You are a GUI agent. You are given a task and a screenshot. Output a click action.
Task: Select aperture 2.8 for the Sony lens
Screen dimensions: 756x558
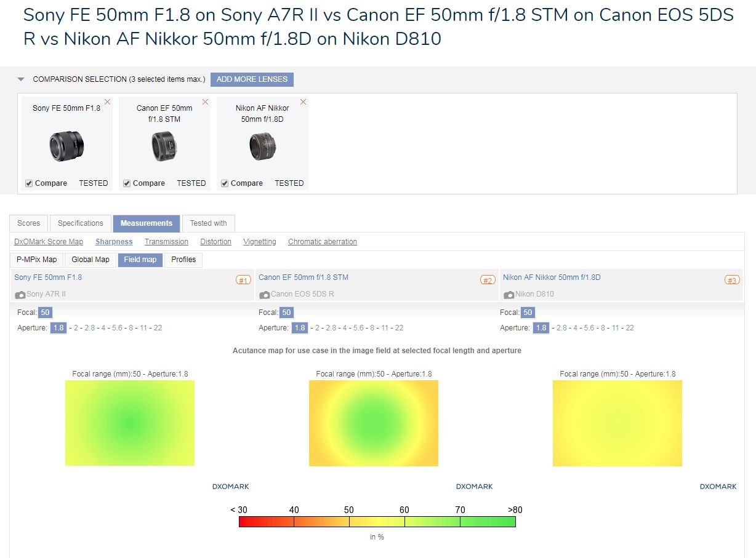[90, 328]
